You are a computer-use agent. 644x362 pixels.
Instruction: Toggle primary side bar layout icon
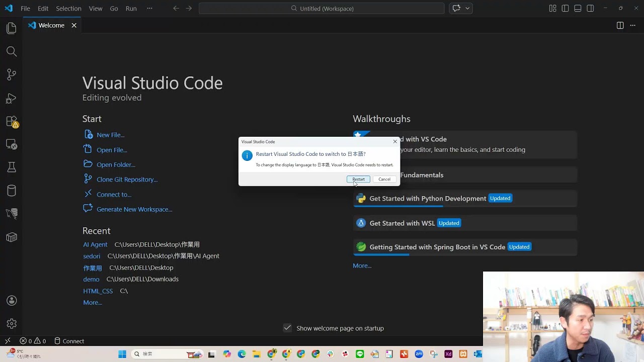tap(565, 9)
